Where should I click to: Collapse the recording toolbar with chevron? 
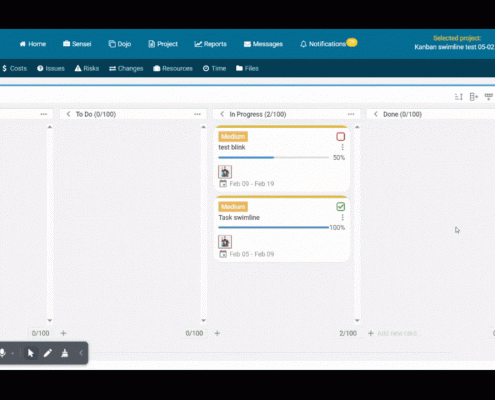81,353
